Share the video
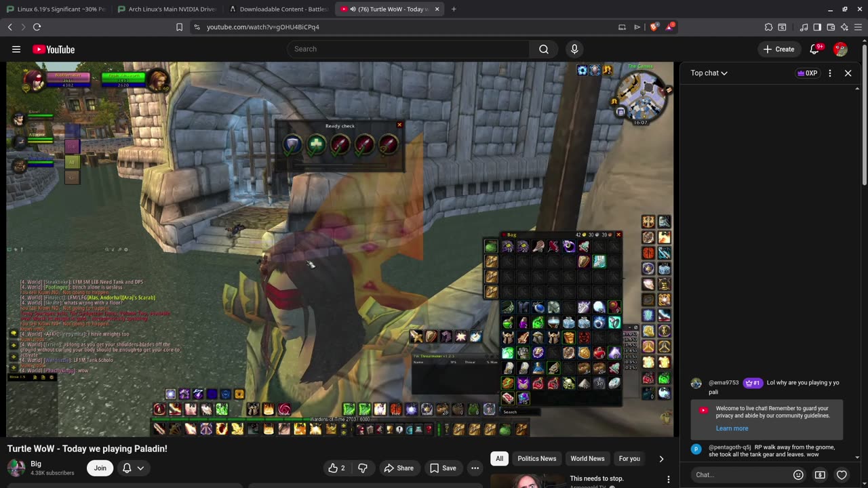 pyautogui.click(x=399, y=468)
